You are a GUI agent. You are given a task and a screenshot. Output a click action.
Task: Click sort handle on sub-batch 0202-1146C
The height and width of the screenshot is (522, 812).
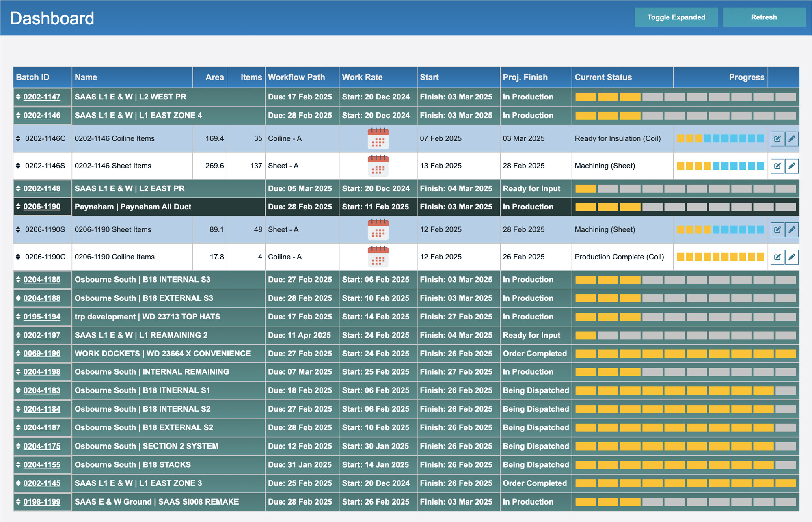tap(18, 138)
